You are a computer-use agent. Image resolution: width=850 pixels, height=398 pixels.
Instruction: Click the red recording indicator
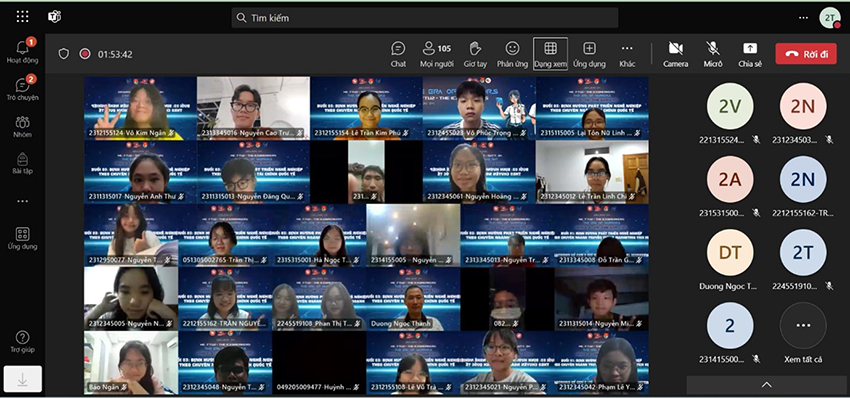pos(85,54)
